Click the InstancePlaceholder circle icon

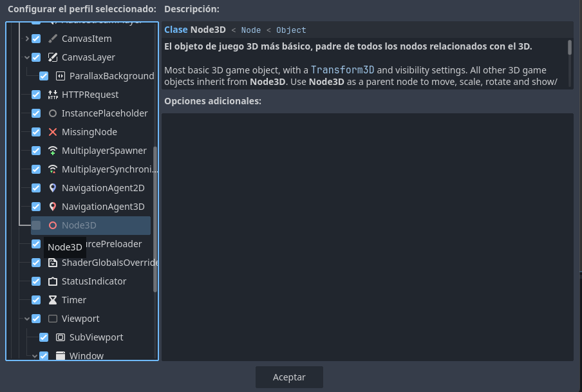pyautogui.click(x=53, y=113)
